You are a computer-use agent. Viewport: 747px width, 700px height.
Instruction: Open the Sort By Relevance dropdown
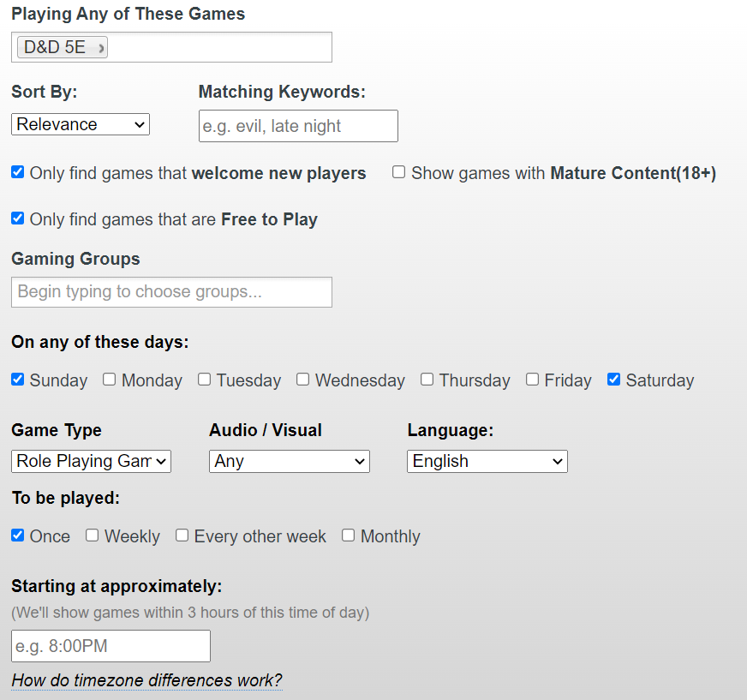[81, 124]
